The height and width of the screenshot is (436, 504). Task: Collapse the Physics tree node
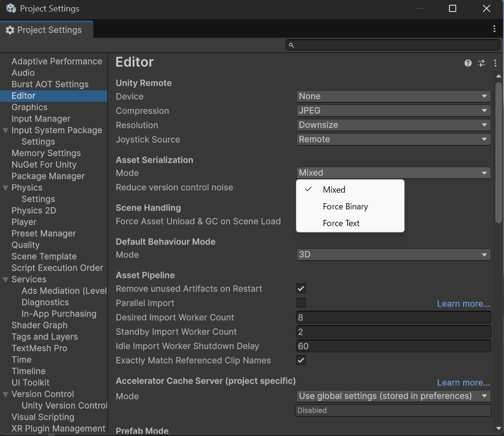tap(5, 187)
